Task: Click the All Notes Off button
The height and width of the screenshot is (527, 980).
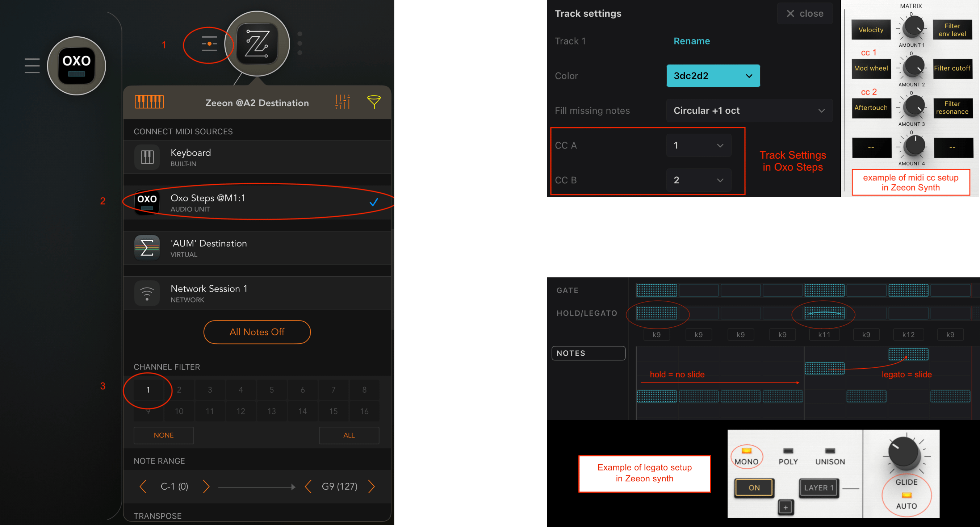Action: point(257,332)
